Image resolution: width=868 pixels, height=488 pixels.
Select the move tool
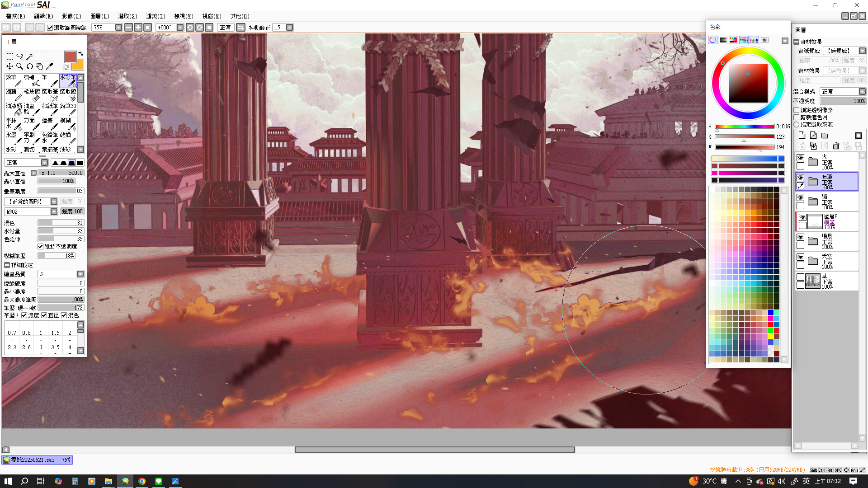tap(9, 66)
